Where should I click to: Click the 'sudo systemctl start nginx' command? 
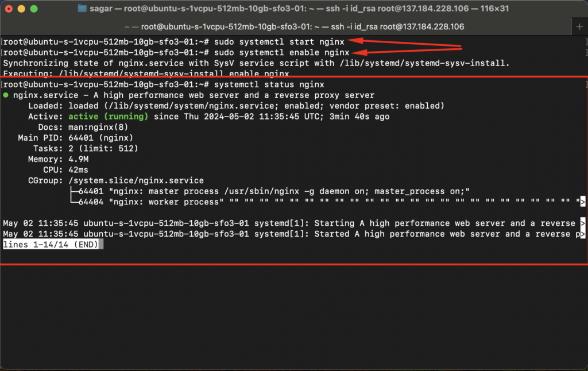(x=279, y=42)
